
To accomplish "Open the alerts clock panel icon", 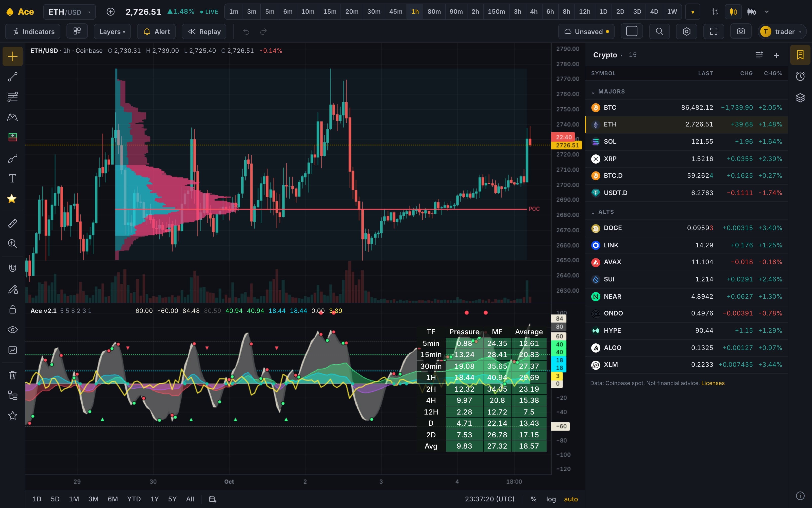I will [800, 76].
